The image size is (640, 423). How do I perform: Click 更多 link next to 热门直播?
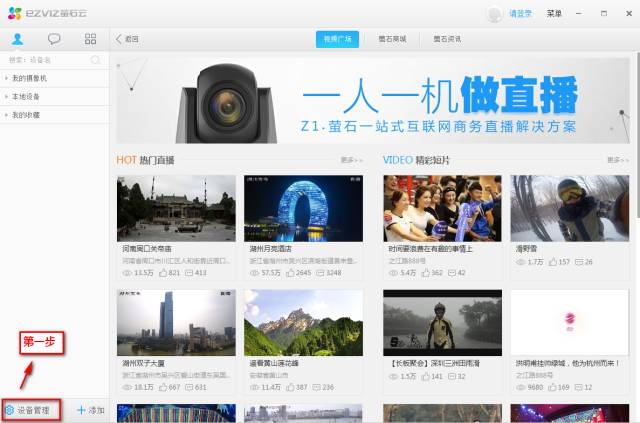[351, 159]
